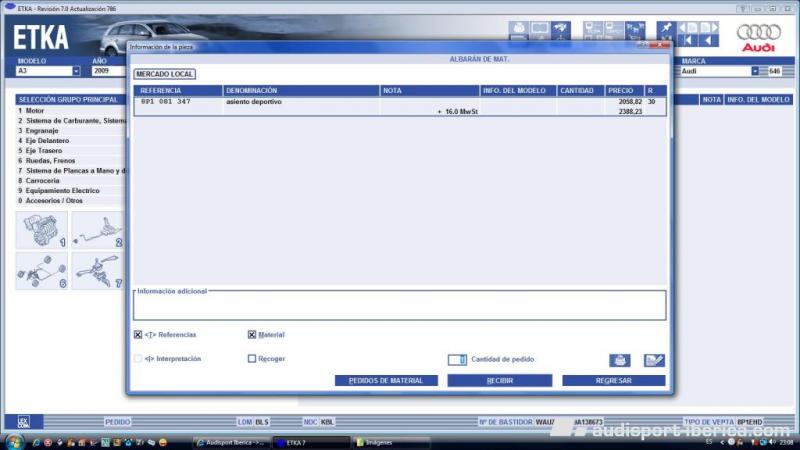
Task: Open the engine illustration thumbnail numbered 1
Action: click(42, 230)
